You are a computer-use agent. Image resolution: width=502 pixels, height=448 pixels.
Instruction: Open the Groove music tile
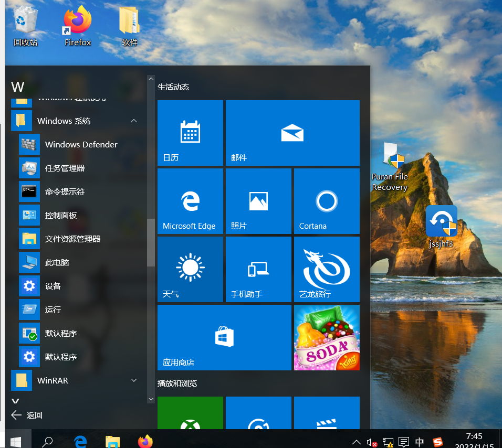click(258, 413)
